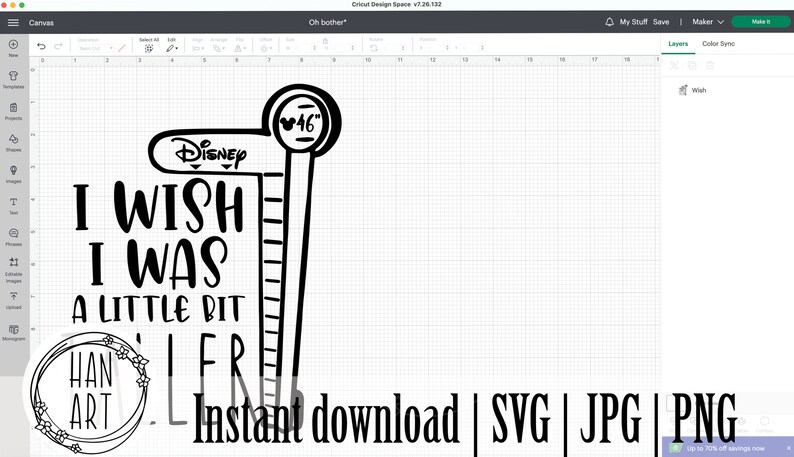Screen dimensions: 794x457
Task: Open My Stuff
Action: pos(633,22)
